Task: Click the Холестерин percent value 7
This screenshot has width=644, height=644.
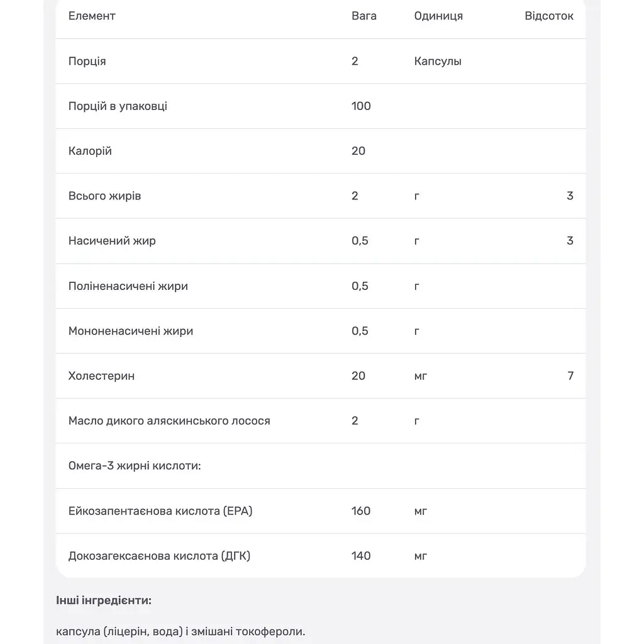Action: pyautogui.click(x=570, y=376)
